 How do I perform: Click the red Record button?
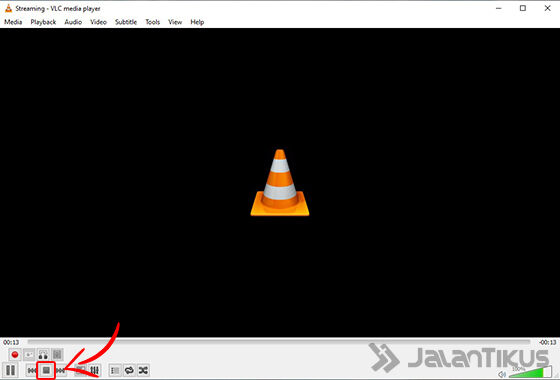[15, 355]
